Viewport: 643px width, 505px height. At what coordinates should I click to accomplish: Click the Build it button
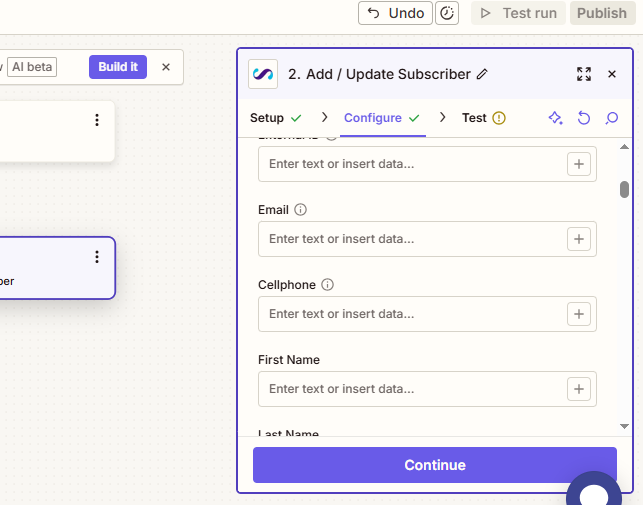click(x=118, y=67)
